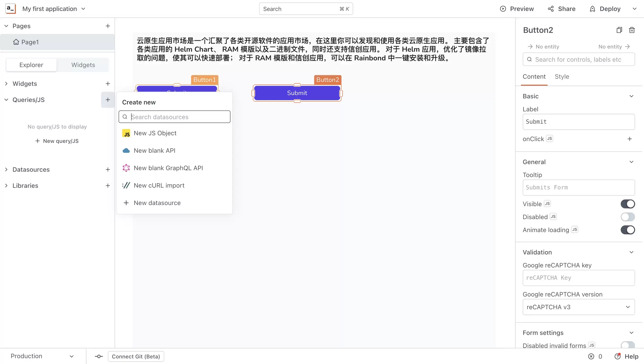Image resolution: width=644 pixels, height=364 pixels.
Task: Collapse the Basic property section
Action: [x=631, y=96]
